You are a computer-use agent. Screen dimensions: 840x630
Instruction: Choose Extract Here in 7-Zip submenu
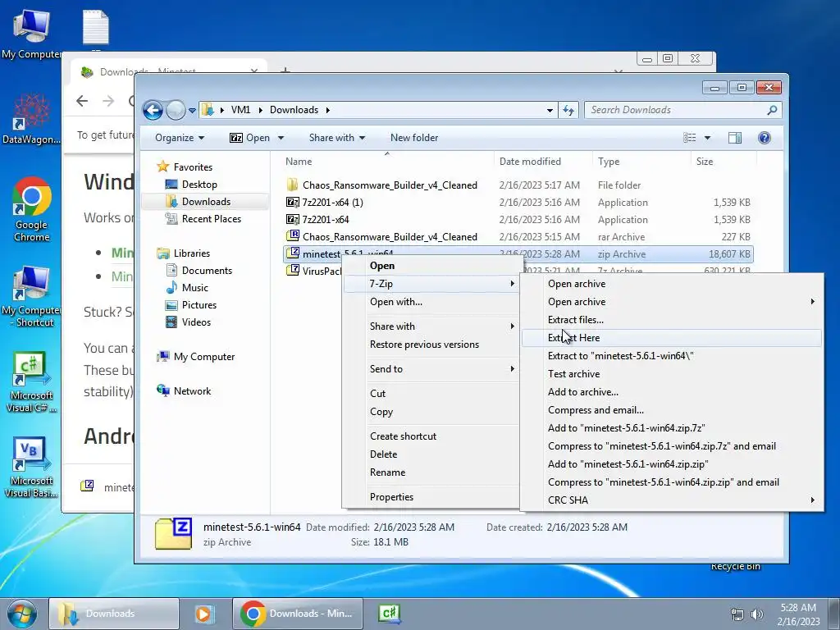pyautogui.click(x=672, y=338)
